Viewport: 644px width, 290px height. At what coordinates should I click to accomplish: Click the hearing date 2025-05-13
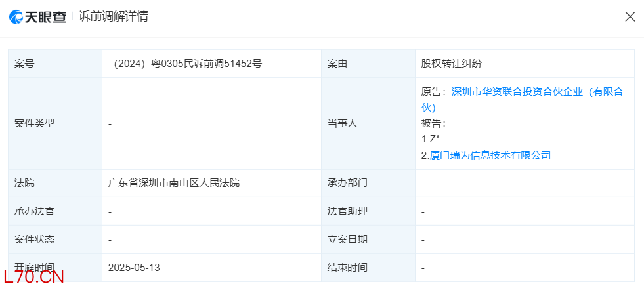(134, 268)
